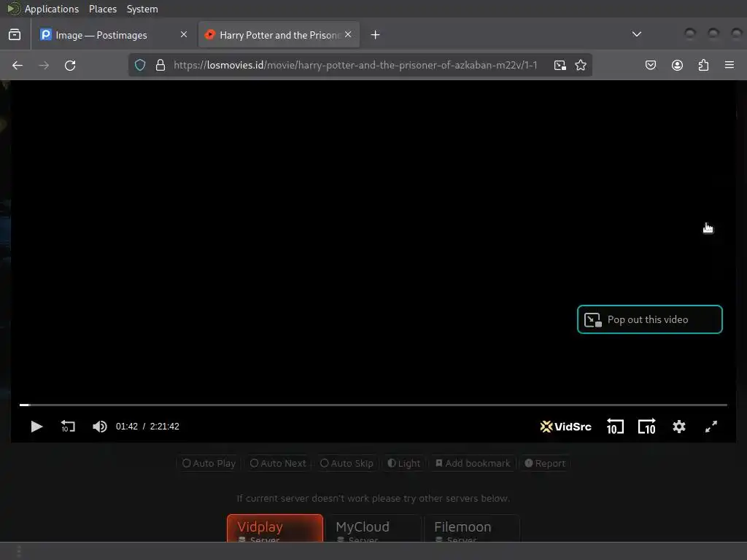
Task: Toggle Auto Play option
Action: pyautogui.click(x=209, y=463)
